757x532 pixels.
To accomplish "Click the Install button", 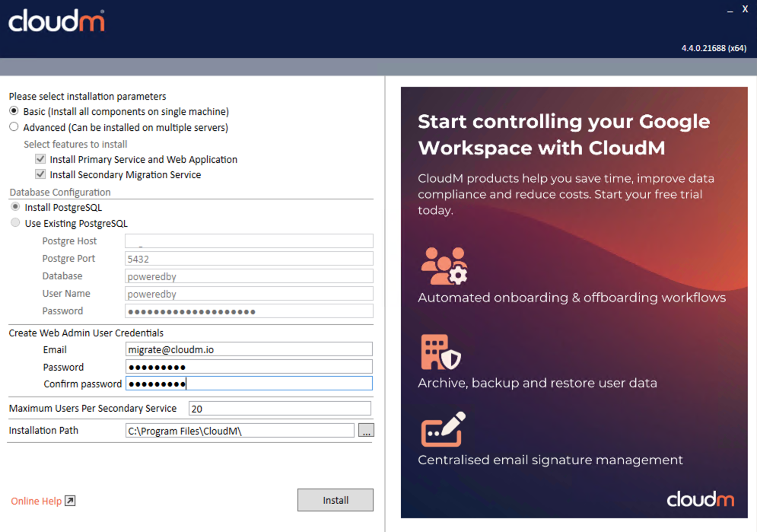I will [336, 500].
